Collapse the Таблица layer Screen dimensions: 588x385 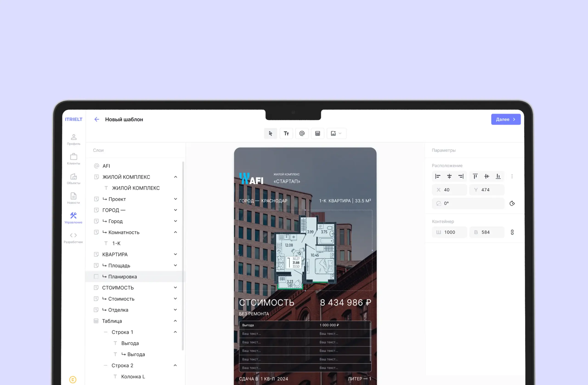tap(175, 321)
